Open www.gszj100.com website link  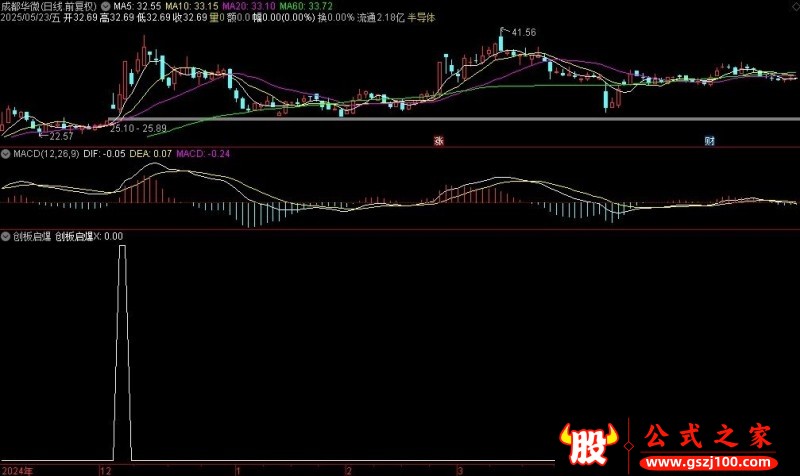point(708,463)
